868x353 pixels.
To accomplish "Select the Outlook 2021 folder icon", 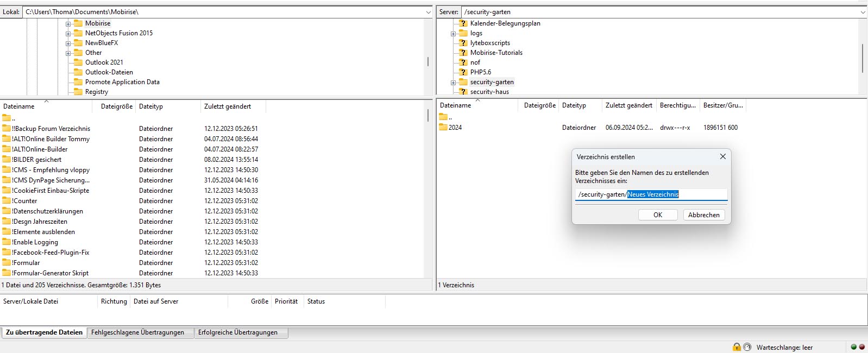I will pos(78,62).
